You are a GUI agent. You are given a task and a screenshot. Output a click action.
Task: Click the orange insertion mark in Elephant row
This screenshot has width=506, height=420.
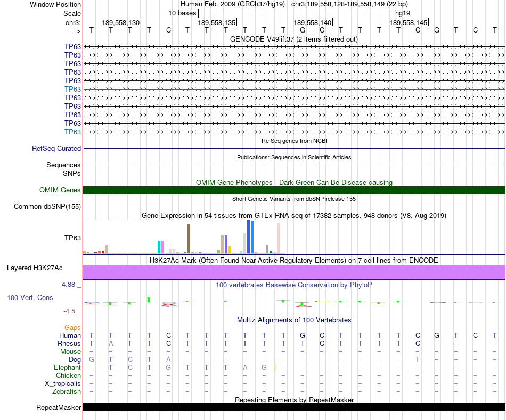click(x=275, y=367)
